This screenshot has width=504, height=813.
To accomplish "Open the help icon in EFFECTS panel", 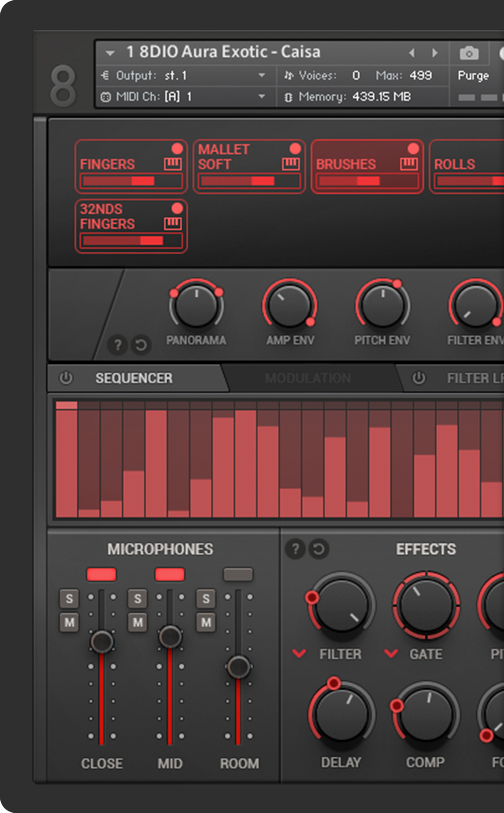I will 295,549.
